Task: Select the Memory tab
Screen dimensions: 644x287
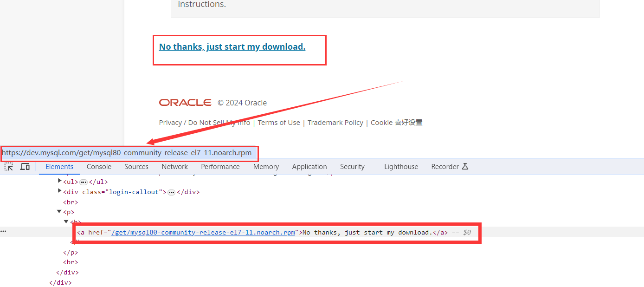Action: pos(266,167)
